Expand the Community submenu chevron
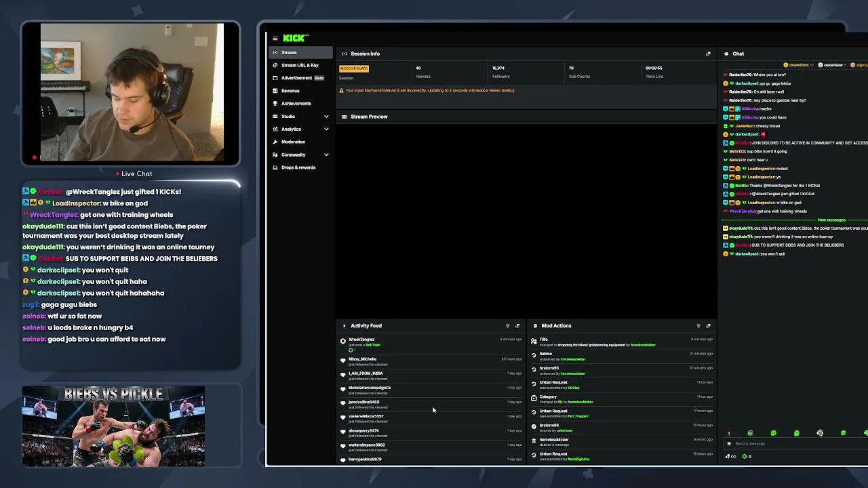868x488 pixels. click(x=326, y=155)
